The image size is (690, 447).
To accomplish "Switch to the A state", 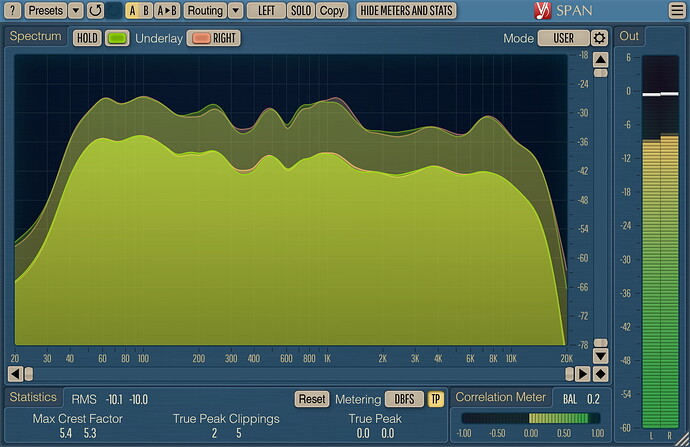I will [132, 10].
